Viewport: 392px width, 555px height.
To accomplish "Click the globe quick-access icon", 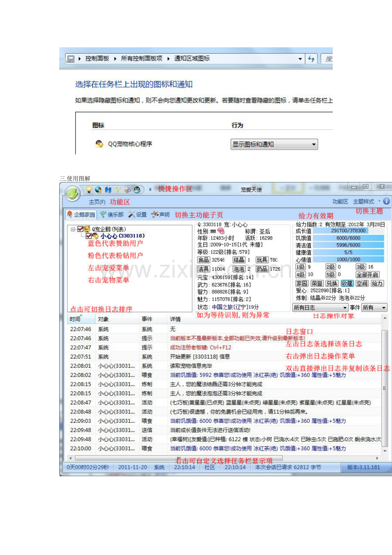I will point(98,190).
